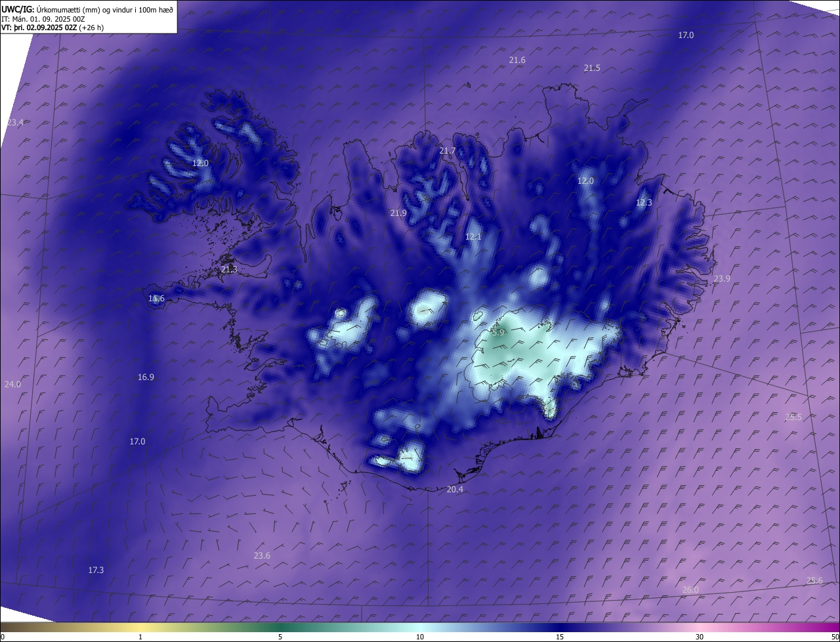Screen dimensions: 840x642
Task: Click the 21.7 value label
Action: (447, 151)
